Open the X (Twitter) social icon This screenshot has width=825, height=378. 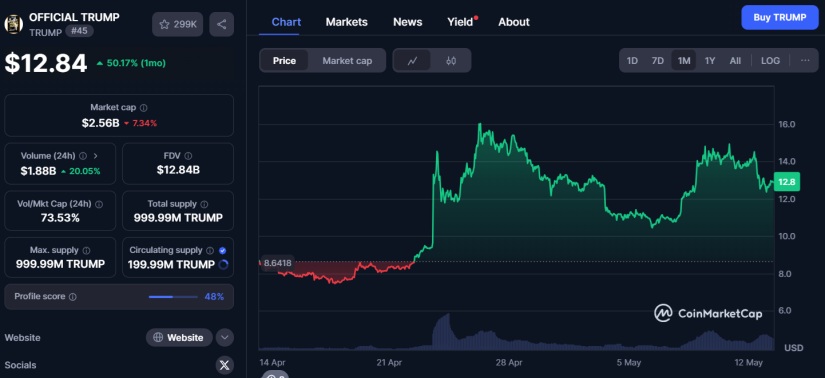[225, 365]
